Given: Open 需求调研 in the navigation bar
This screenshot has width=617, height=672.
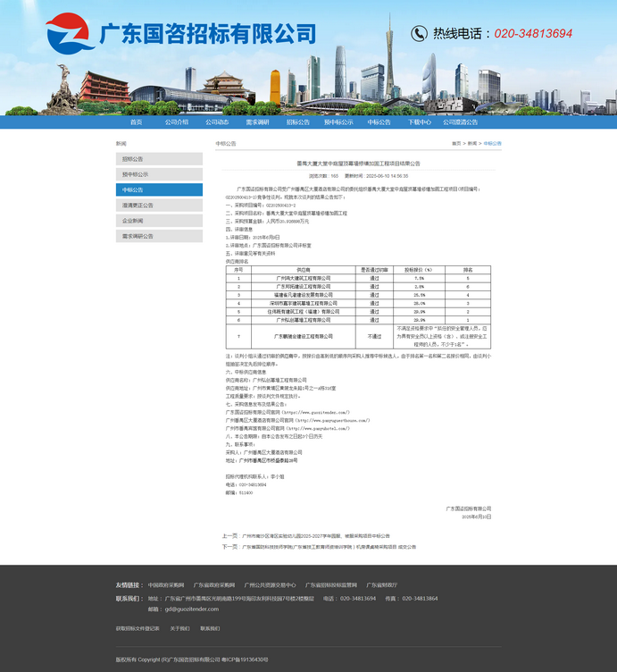Looking at the screenshot, I should click(x=257, y=122).
